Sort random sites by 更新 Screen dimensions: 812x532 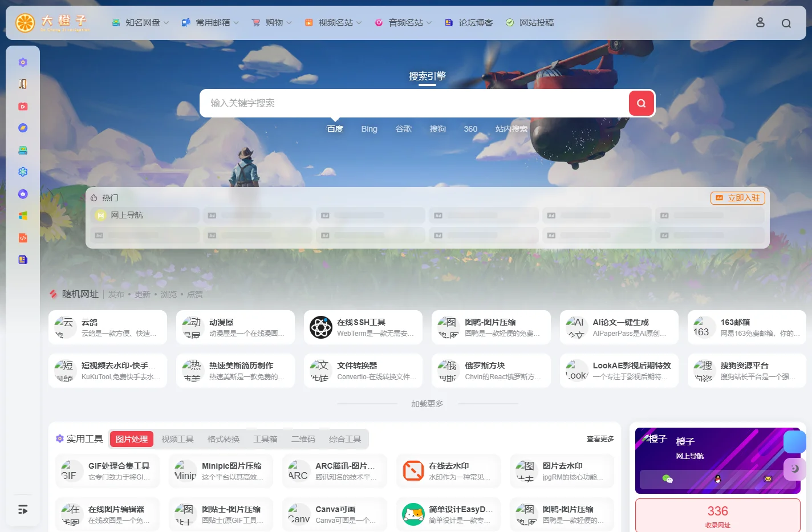point(143,294)
